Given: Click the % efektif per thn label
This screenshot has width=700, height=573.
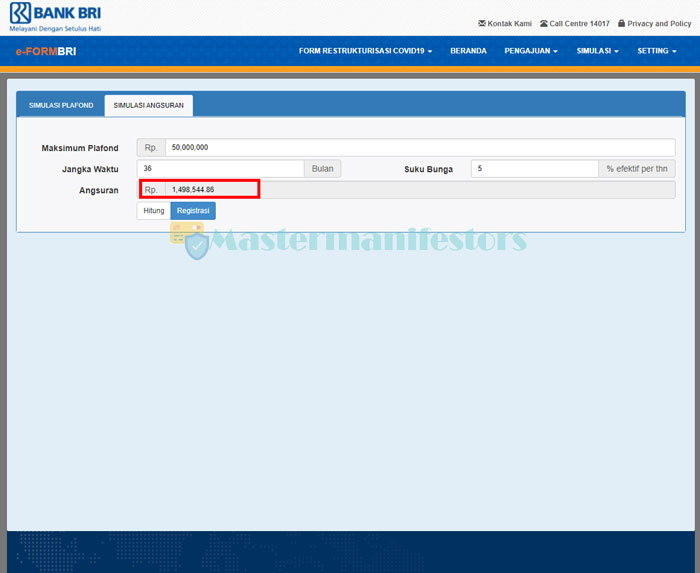Looking at the screenshot, I should pyautogui.click(x=637, y=169).
